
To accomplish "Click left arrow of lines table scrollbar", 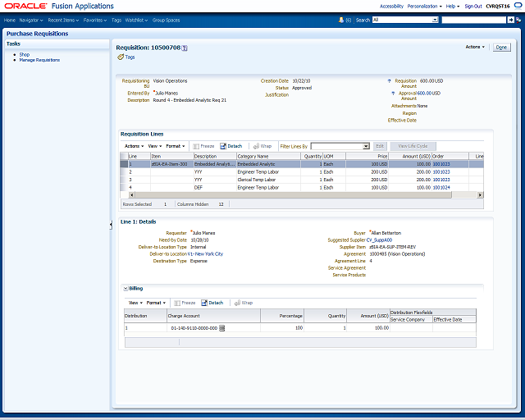I will [131, 195].
